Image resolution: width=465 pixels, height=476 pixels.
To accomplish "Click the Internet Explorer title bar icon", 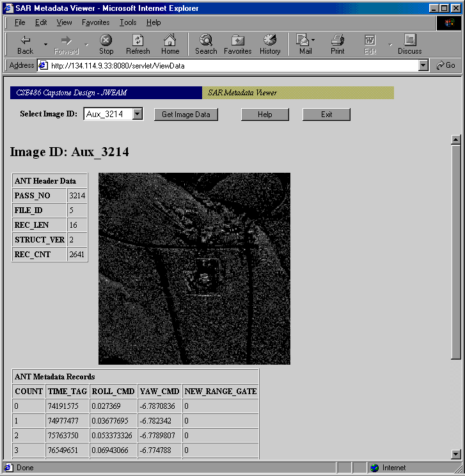I will click(8, 8).
